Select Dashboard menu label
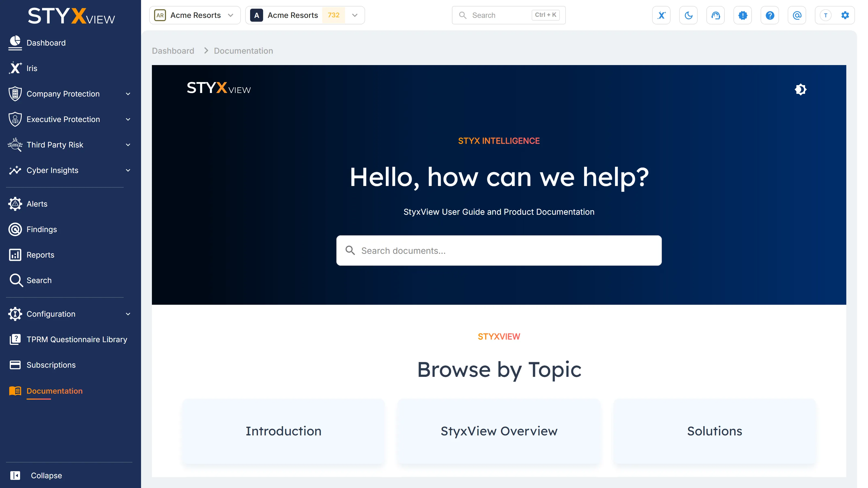The image size is (868, 488). [x=46, y=43]
